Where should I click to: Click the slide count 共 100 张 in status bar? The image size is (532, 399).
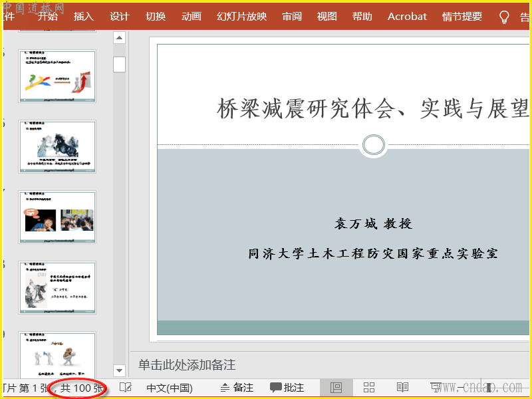[x=80, y=388]
